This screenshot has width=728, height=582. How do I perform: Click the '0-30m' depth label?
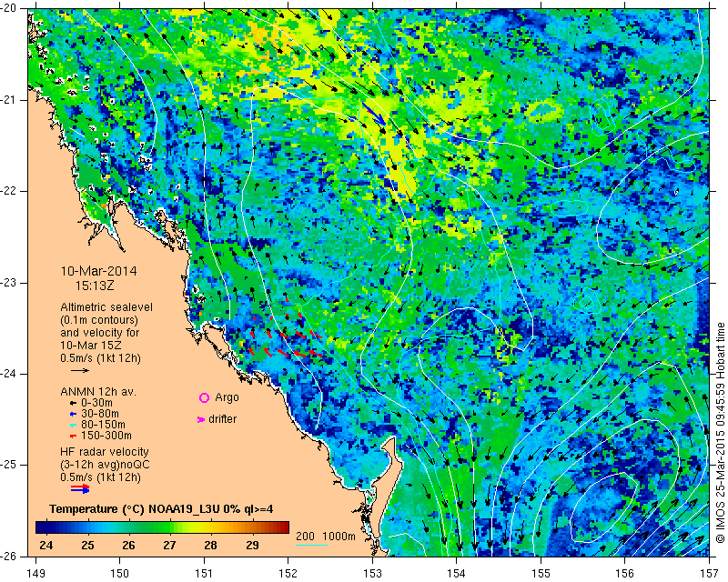(96, 403)
